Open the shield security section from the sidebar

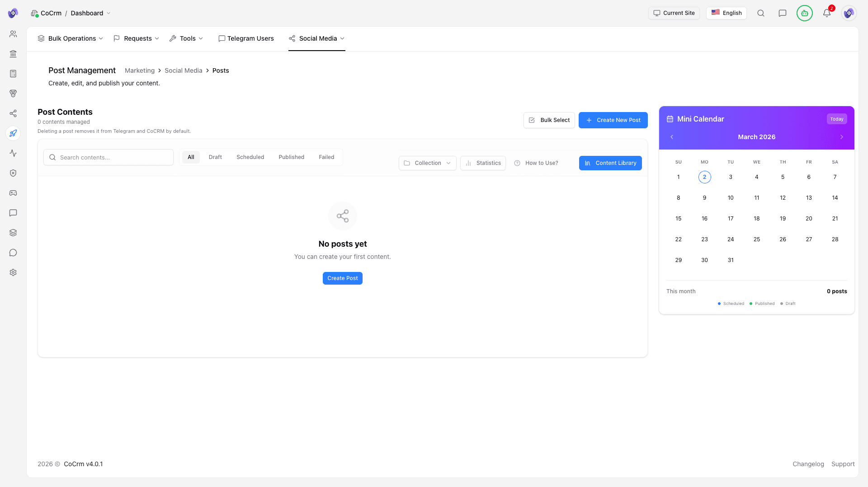click(x=13, y=173)
